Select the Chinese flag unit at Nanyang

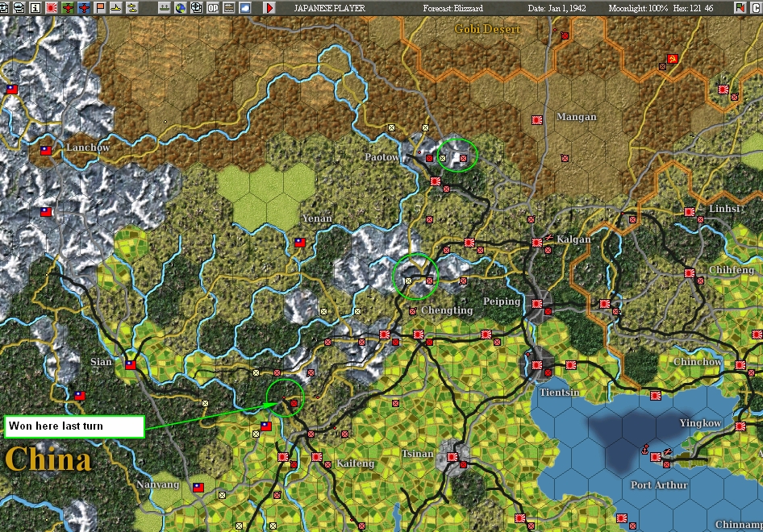click(x=198, y=487)
